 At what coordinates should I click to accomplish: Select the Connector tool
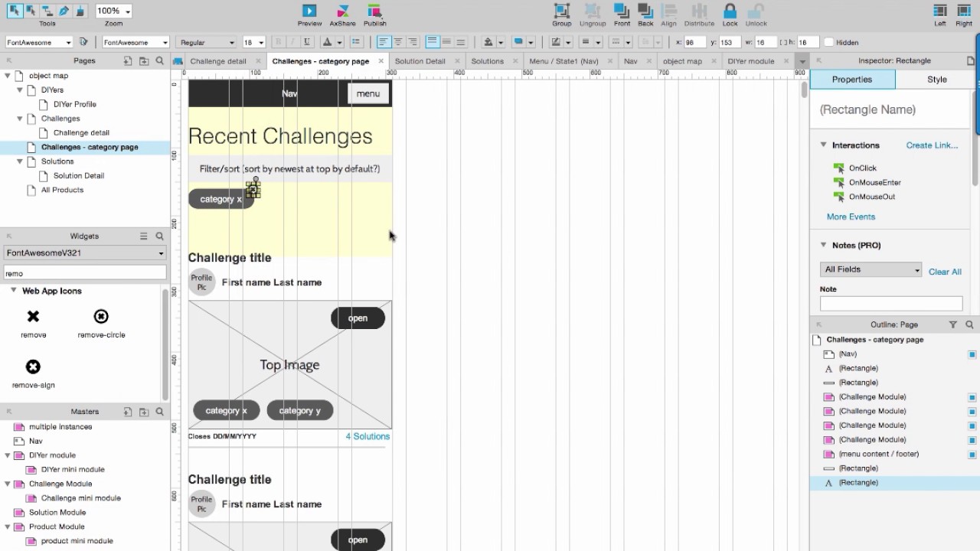pyautogui.click(x=47, y=11)
